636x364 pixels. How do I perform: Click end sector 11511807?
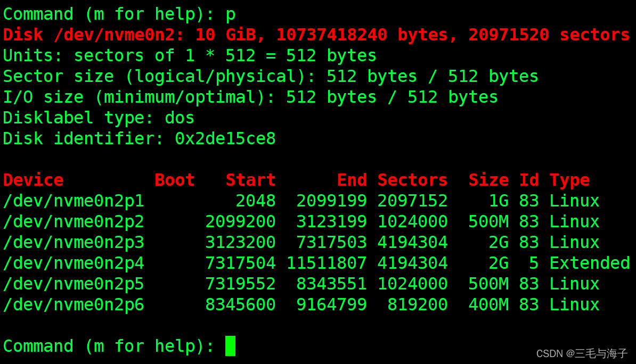(327, 263)
